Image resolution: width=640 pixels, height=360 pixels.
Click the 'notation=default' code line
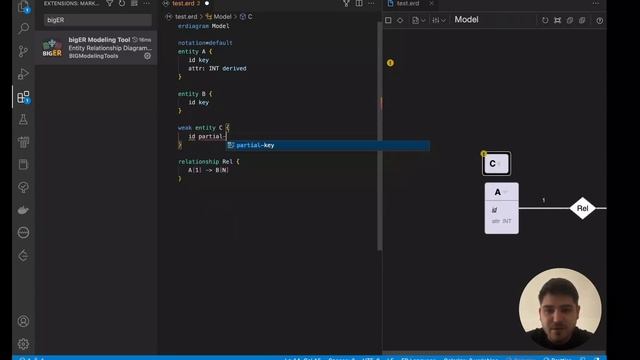205,43
